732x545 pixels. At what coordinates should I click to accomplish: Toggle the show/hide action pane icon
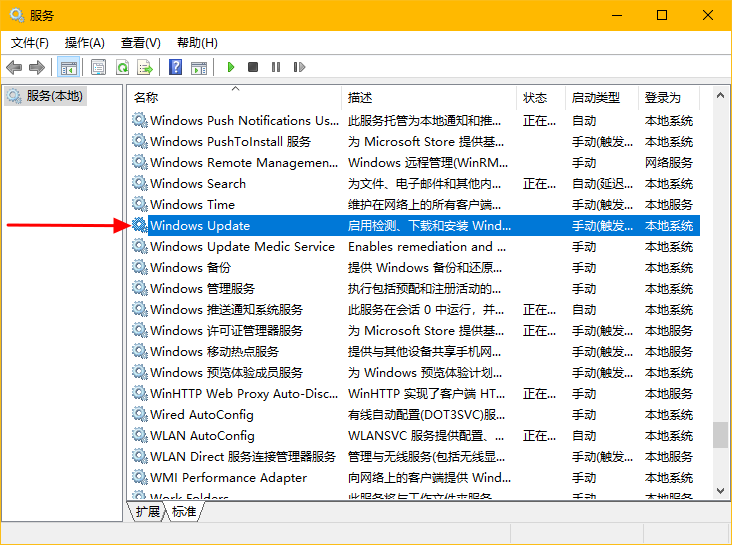(199, 67)
